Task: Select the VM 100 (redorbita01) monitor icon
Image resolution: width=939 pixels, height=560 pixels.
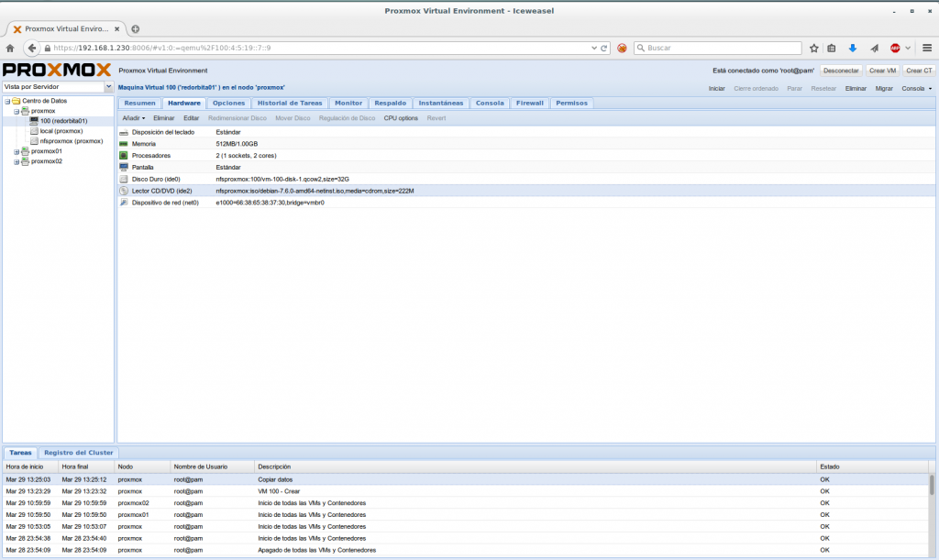Action: pyautogui.click(x=35, y=121)
